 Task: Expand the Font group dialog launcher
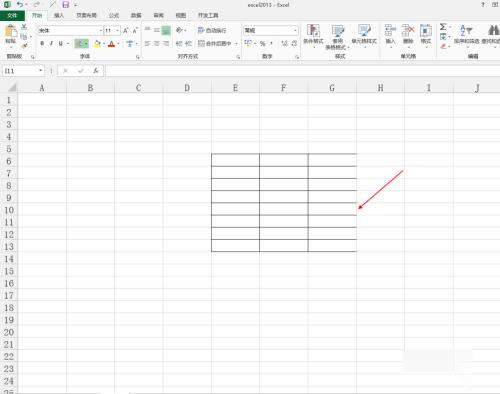point(138,57)
